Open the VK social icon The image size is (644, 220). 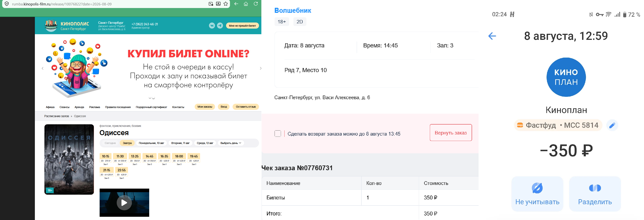(212, 26)
